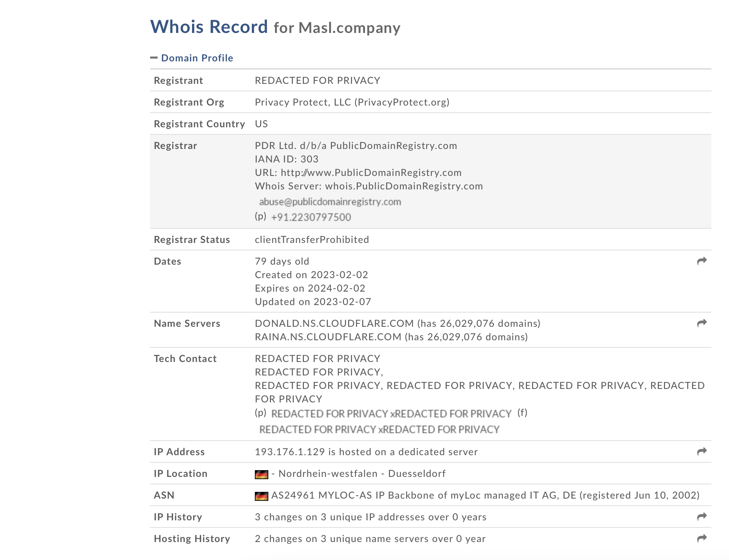Click the Name Servers row label

[187, 323]
